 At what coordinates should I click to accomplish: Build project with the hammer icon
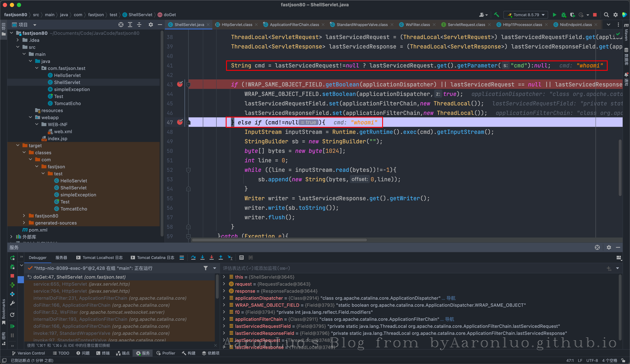497,15
